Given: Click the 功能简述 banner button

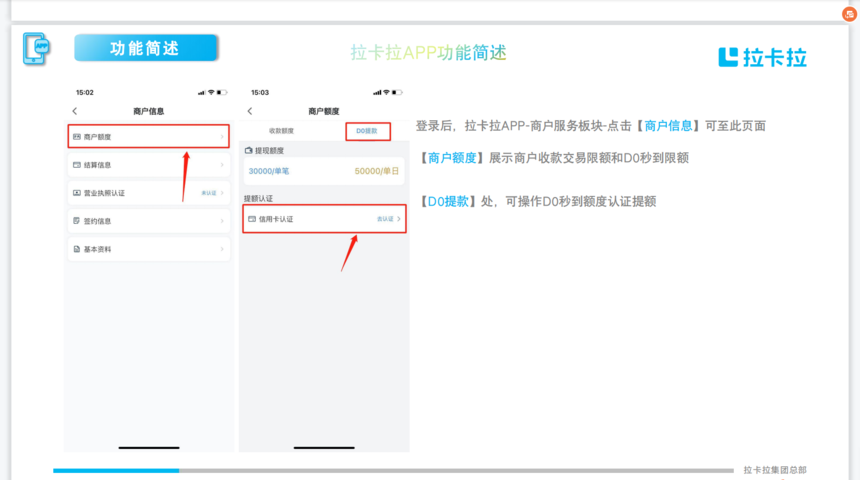Looking at the screenshot, I should click(x=146, y=48).
